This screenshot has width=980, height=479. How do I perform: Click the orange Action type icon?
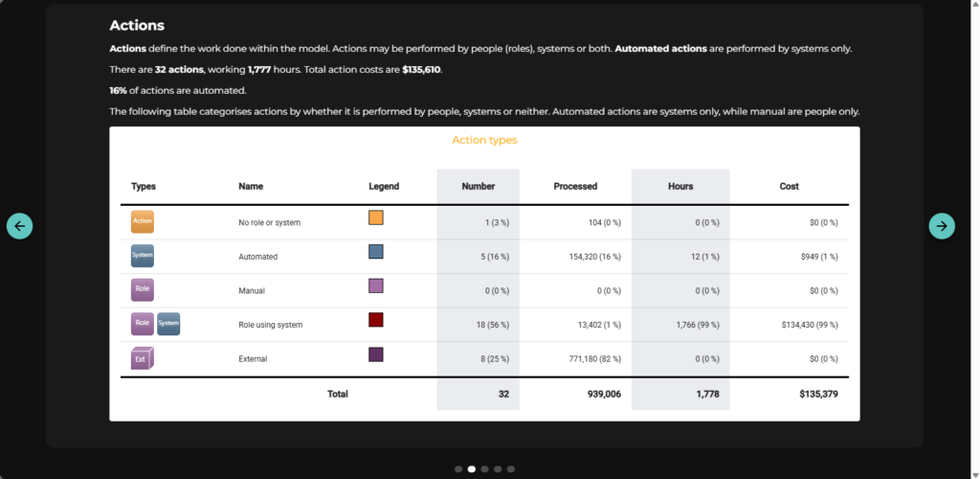point(142,222)
